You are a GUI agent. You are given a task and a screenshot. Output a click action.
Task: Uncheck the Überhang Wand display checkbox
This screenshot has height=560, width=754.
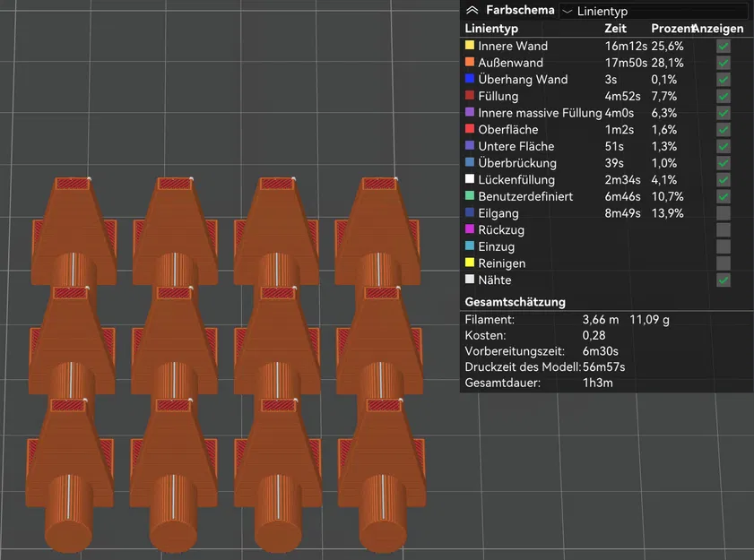pyautogui.click(x=724, y=80)
